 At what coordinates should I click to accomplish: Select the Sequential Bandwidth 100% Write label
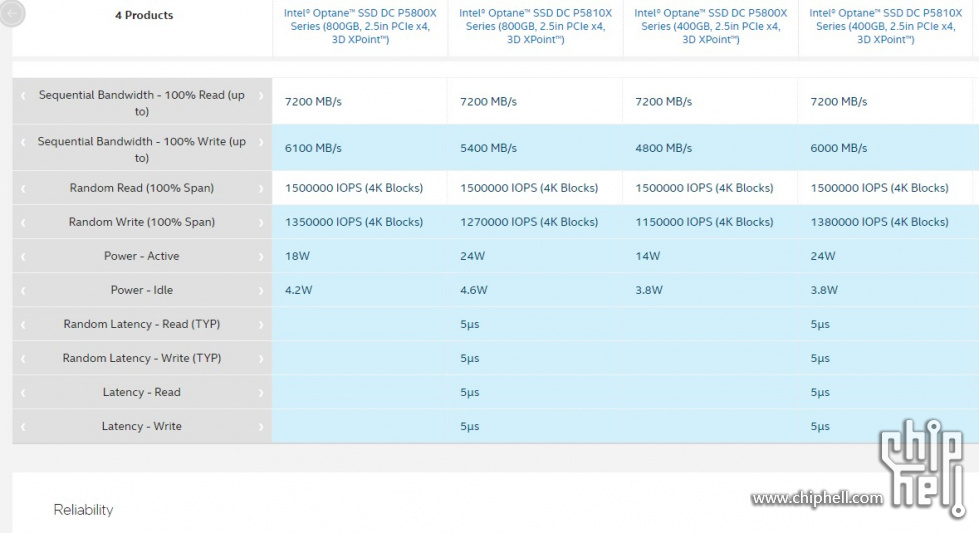pyautogui.click(x=142, y=149)
